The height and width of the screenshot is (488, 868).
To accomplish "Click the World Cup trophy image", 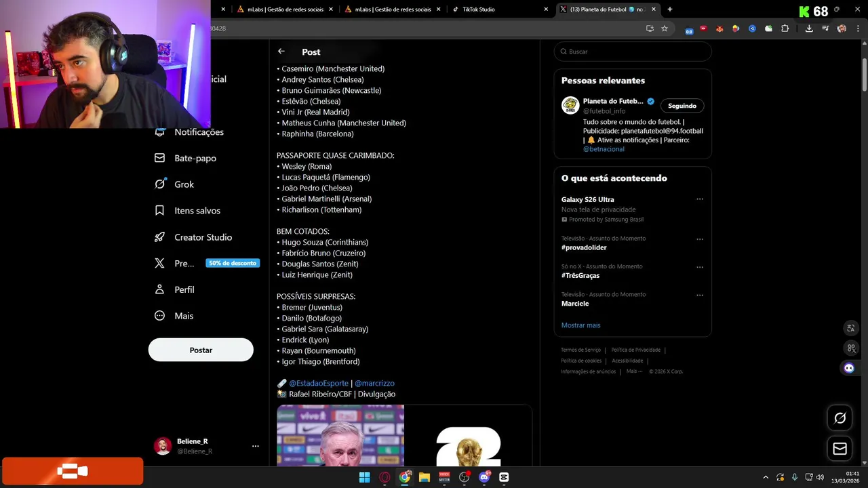I will pos(469,435).
